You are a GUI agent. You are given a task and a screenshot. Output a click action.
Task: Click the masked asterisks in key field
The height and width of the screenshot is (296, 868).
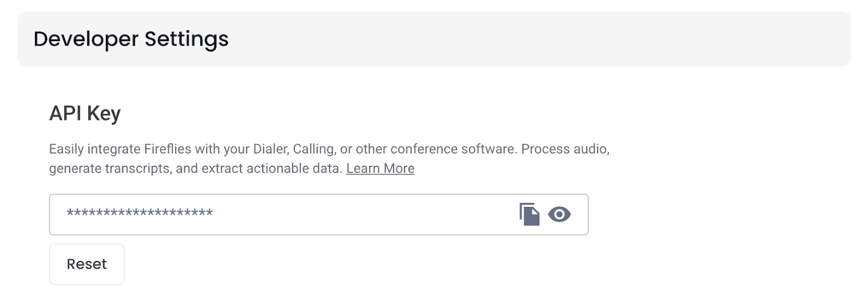tap(139, 213)
